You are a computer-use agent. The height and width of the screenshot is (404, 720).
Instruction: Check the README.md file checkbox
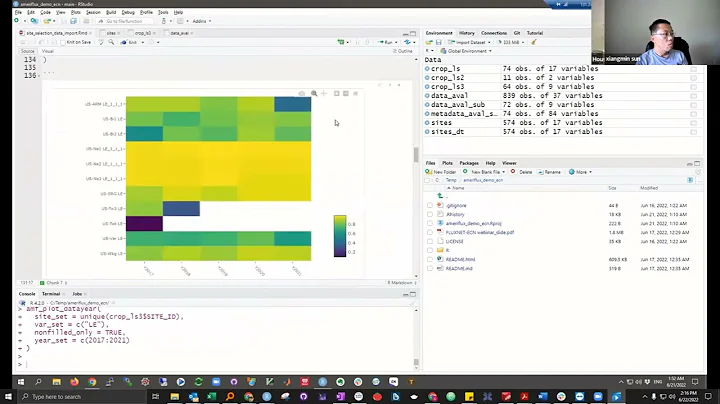point(429,269)
